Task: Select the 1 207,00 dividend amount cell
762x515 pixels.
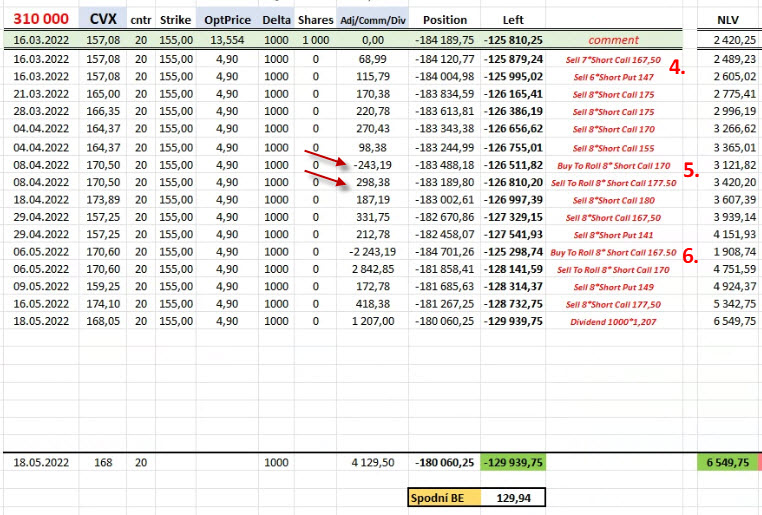Action: (x=373, y=322)
